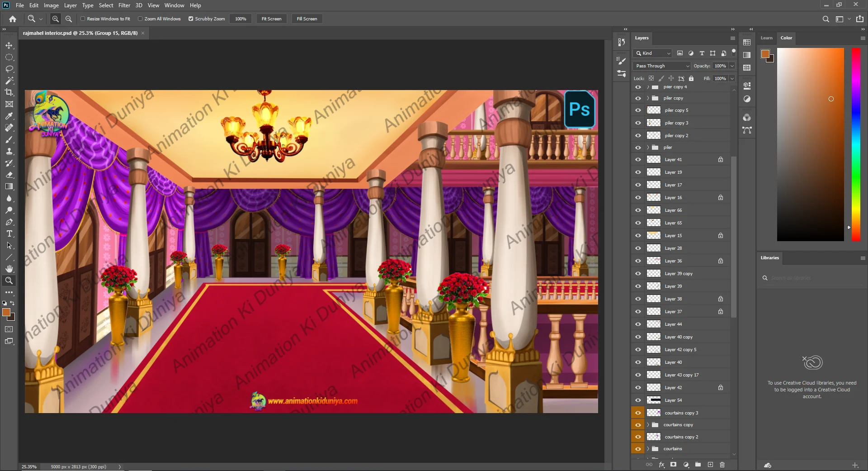868x471 pixels.
Task: Click the rainbow hue slider strip
Action: point(856,144)
